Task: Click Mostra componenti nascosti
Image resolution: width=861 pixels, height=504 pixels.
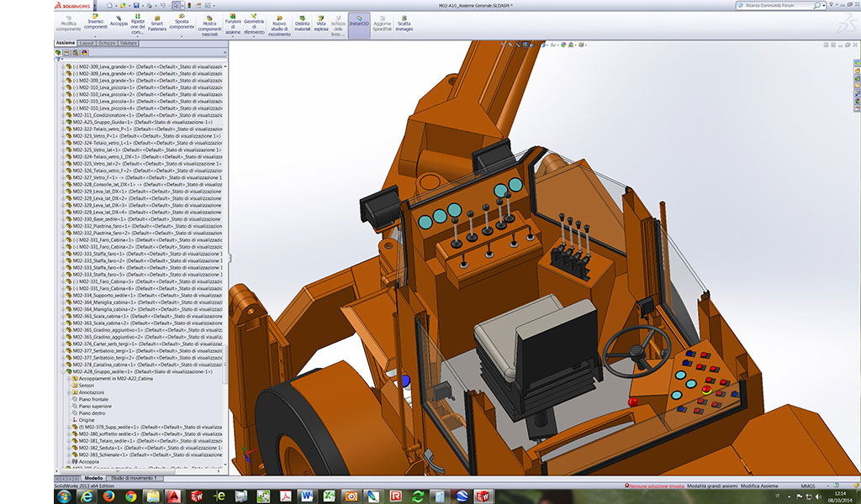Action: tap(209, 25)
